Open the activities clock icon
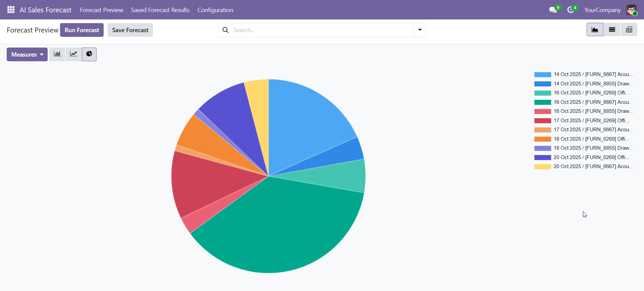The height and width of the screenshot is (291, 644). pyautogui.click(x=571, y=10)
